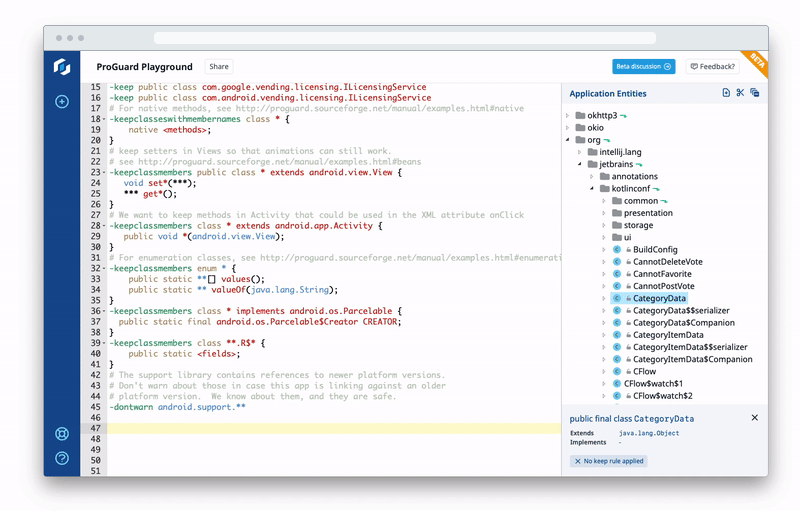
Task: Click the ProGuard Playground logo icon
Action: tap(62, 67)
